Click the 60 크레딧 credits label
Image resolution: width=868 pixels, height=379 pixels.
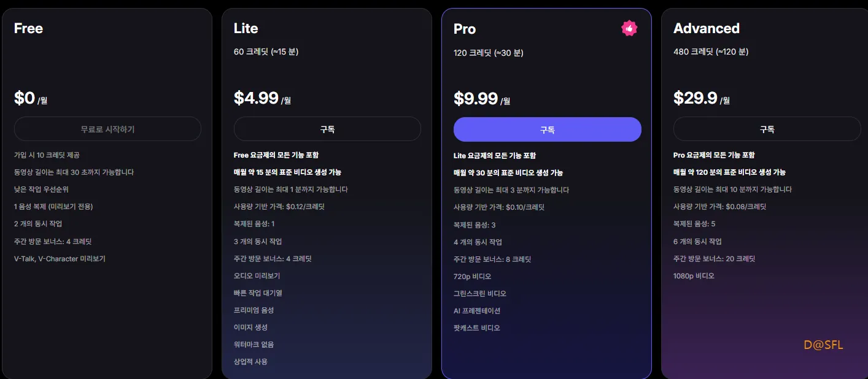266,52
